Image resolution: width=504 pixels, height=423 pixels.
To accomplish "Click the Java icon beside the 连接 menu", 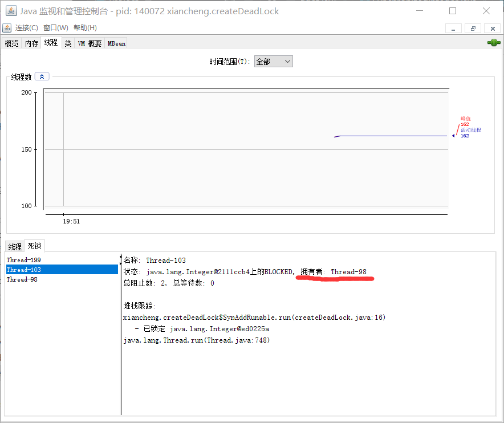I will [x=7, y=28].
